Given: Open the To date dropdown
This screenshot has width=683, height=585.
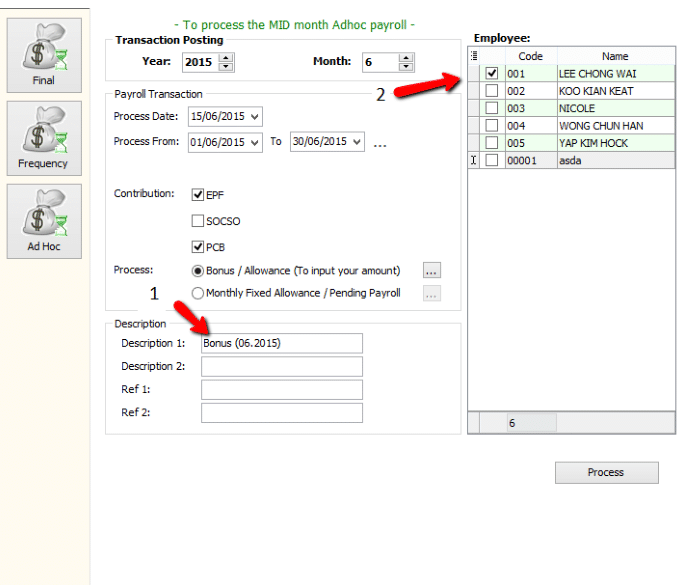Looking at the screenshot, I should tap(357, 142).
